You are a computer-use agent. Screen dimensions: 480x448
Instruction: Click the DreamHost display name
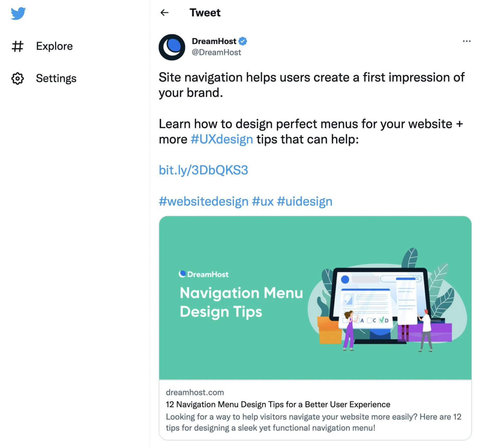(x=214, y=41)
